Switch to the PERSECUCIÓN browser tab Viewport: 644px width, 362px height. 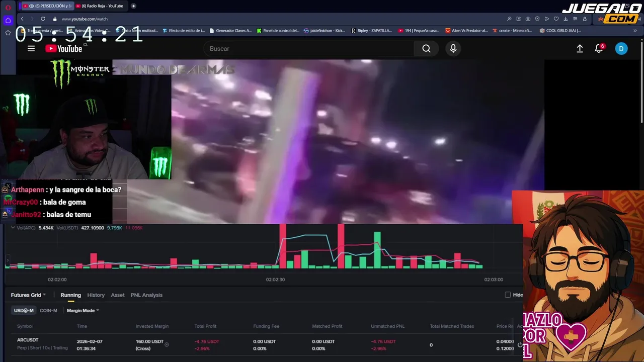coord(47,6)
